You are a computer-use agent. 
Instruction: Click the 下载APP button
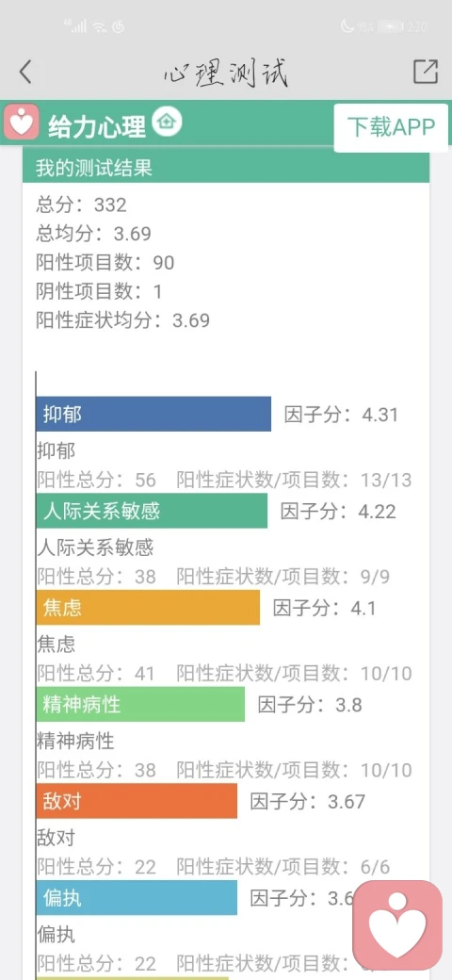(x=391, y=127)
